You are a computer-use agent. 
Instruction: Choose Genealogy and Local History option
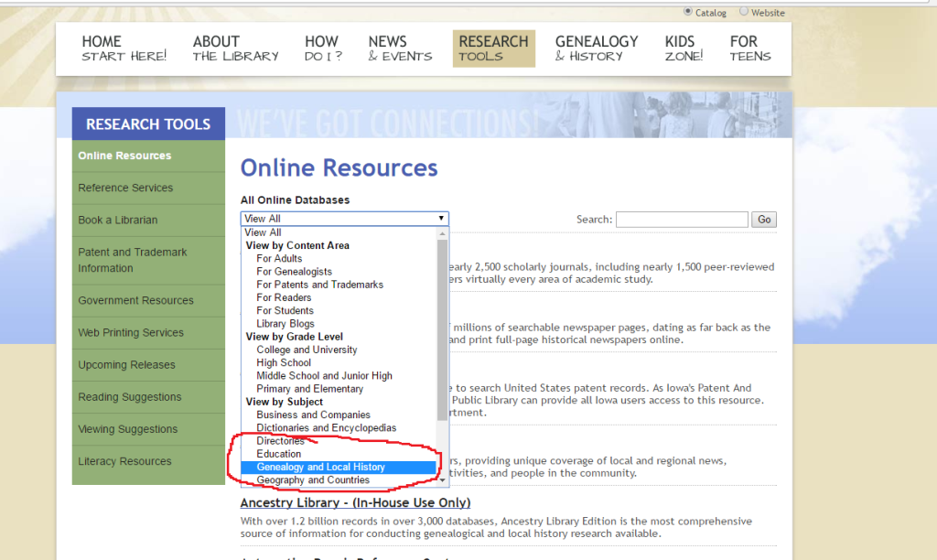click(320, 467)
